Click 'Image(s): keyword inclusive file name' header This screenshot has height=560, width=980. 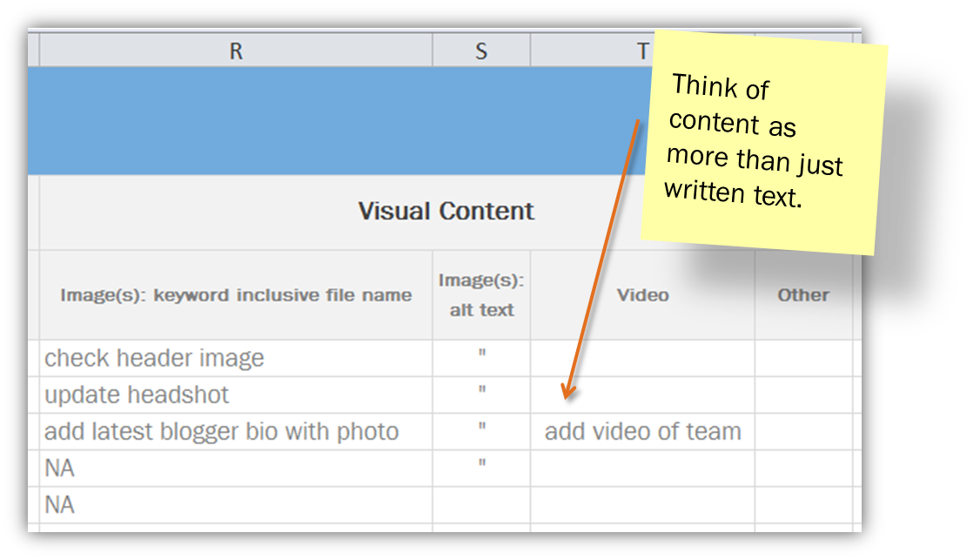(x=236, y=295)
